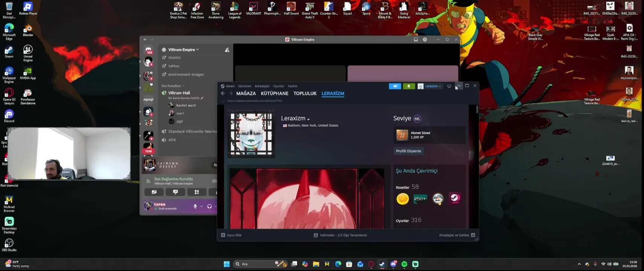Click Profili Düzenle button
Screen dimensions: 644x271
(x=409, y=151)
